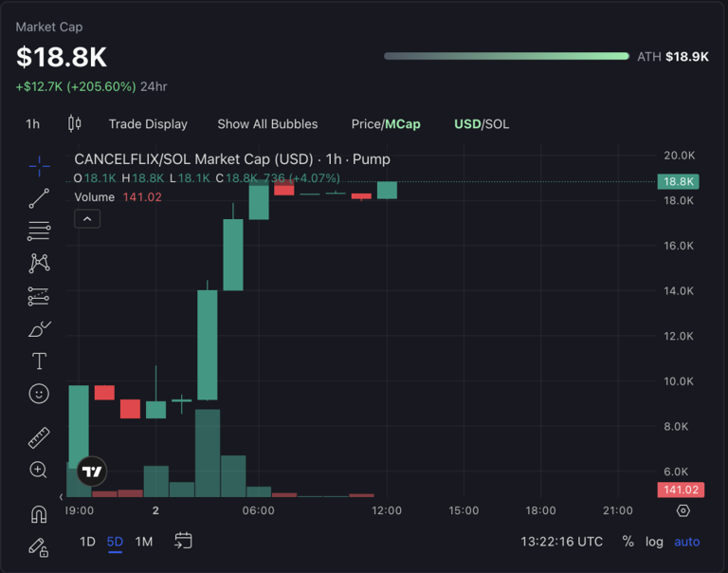Toggle the magnet snap mode

[x=39, y=514]
